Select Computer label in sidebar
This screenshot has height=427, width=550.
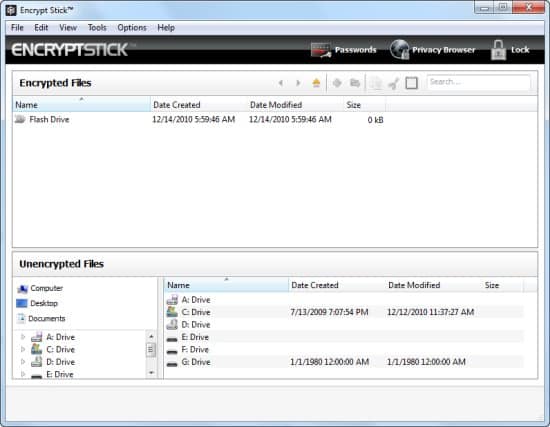click(47, 288)
